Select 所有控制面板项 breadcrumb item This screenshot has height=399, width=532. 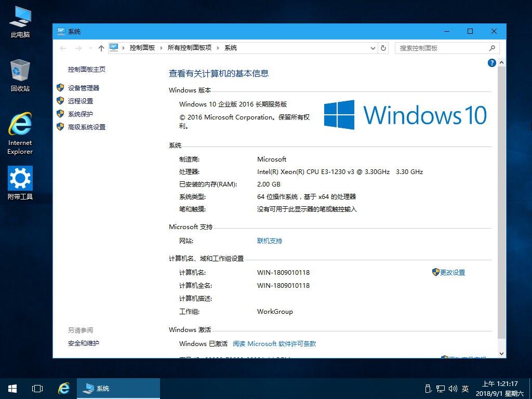tap(190, 48)
